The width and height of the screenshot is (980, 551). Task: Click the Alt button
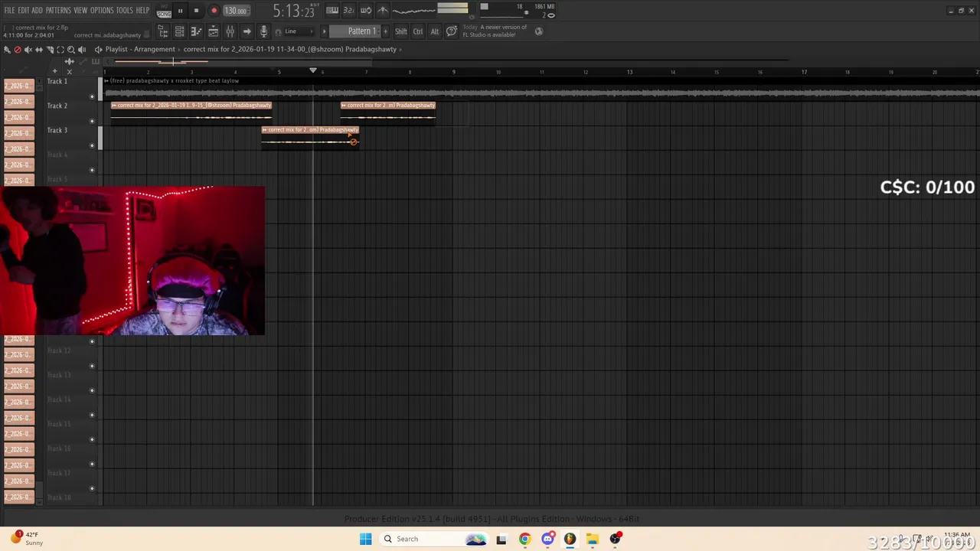(435, 31)
